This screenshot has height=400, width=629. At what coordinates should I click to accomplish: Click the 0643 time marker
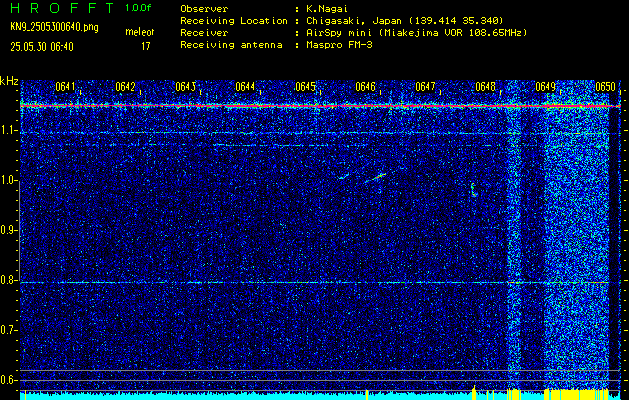(x=185, y=87)
